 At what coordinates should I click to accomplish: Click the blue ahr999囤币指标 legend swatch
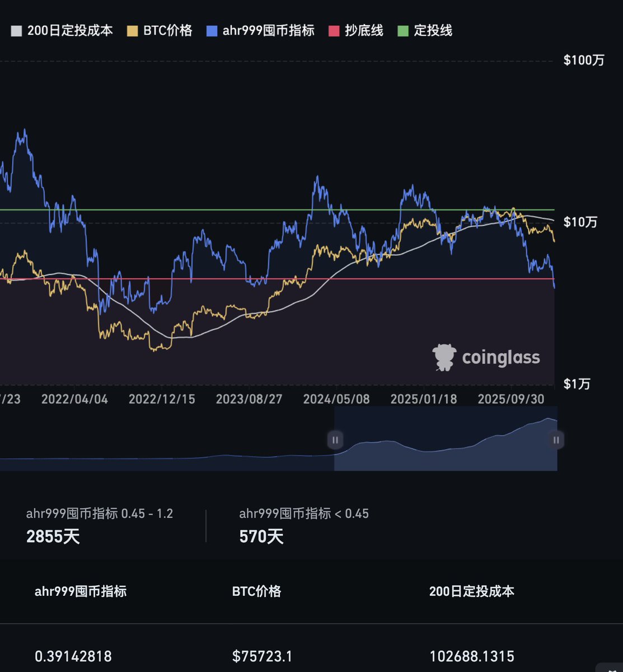pos(211,31)
